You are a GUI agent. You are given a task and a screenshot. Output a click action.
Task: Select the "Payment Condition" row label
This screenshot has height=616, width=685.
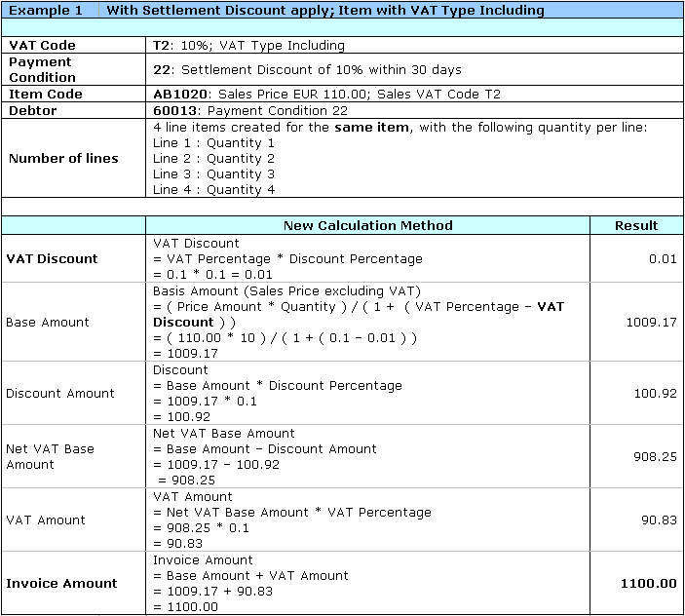(x=42, y=69)
